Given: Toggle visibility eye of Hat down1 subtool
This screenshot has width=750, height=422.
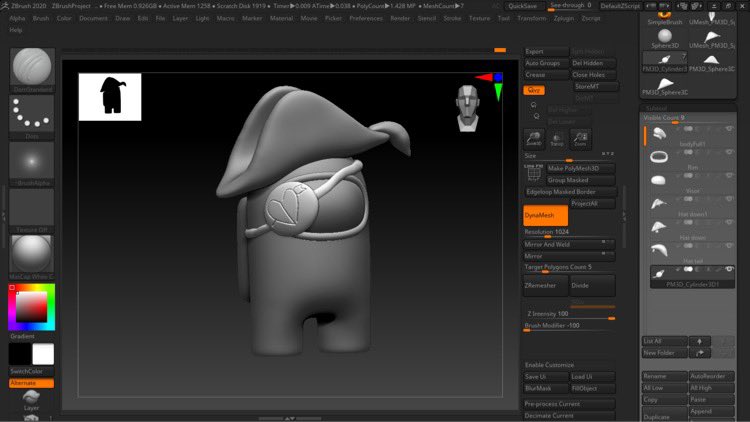Looking at the screenshot, I should point(728,199).
